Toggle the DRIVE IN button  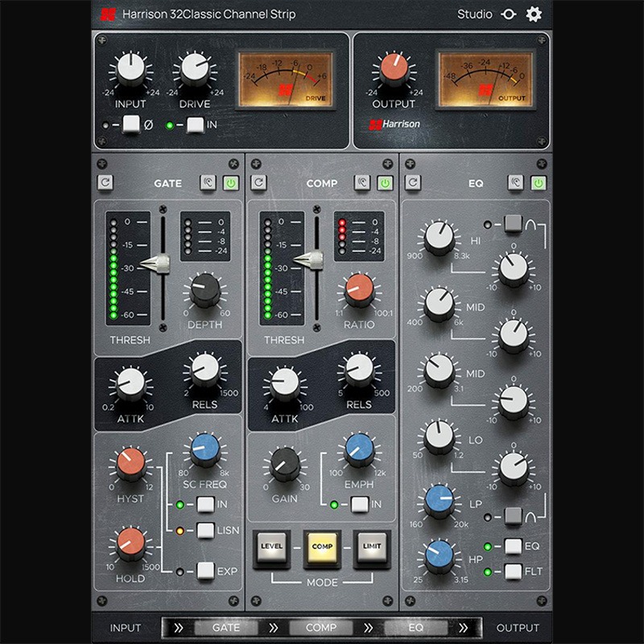(x=195, y=125)
